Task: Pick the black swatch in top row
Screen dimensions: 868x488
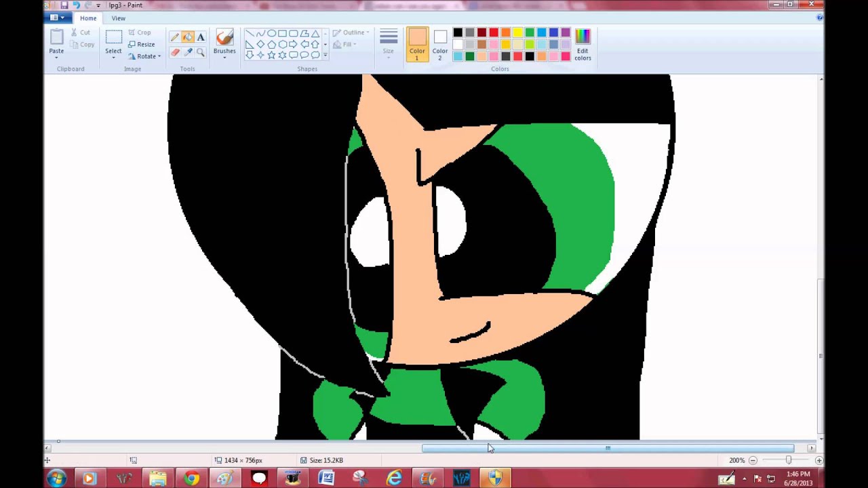Action: (x=458, y=33)
